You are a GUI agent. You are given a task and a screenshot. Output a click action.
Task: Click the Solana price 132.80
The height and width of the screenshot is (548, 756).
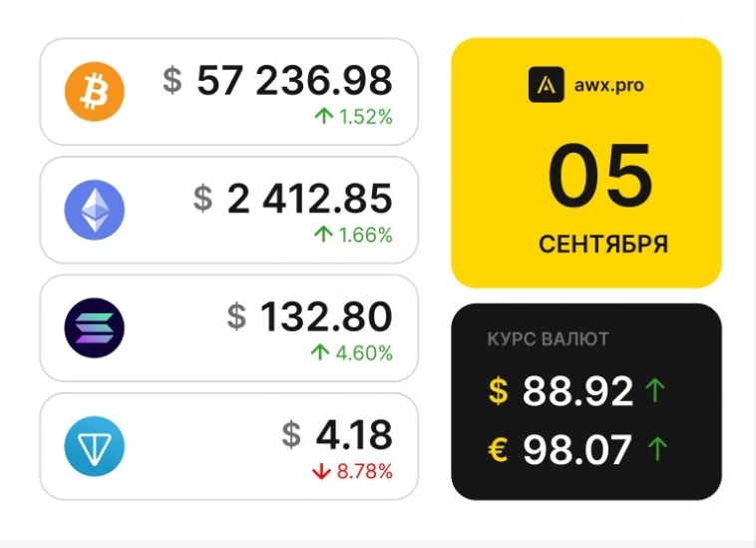(x=325, y=317)
